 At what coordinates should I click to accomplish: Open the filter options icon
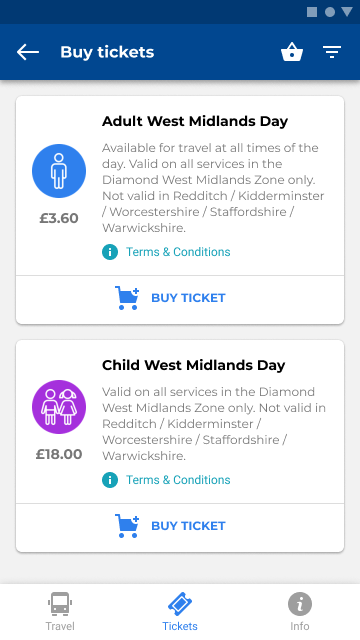click(x=332, y=52)
